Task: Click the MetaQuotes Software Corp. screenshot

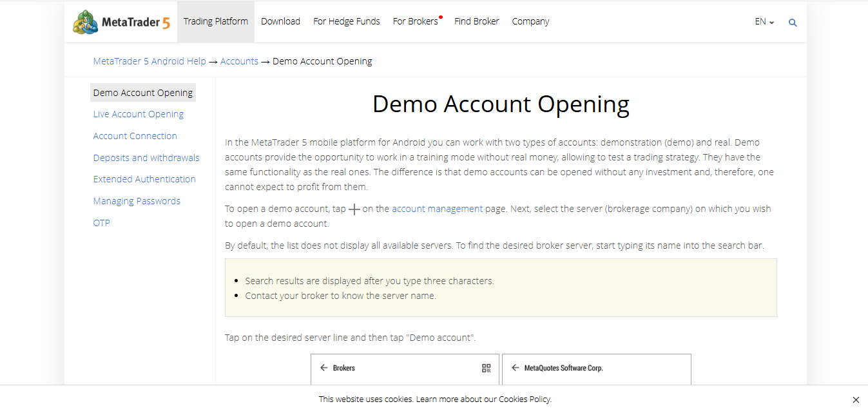Action: click(596, 370)
